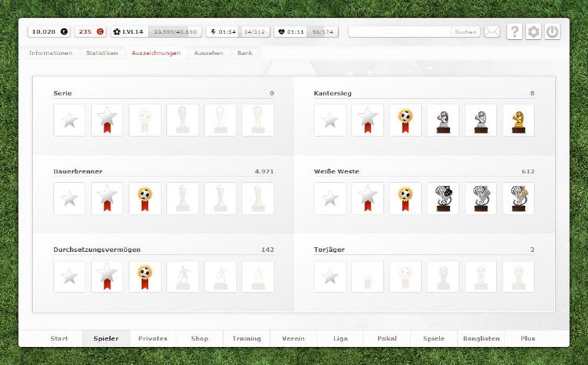This screenshot has width=588, height=365.
Task: Click the last trophy in Weiße Weste
Action: [x=518, y=199]
